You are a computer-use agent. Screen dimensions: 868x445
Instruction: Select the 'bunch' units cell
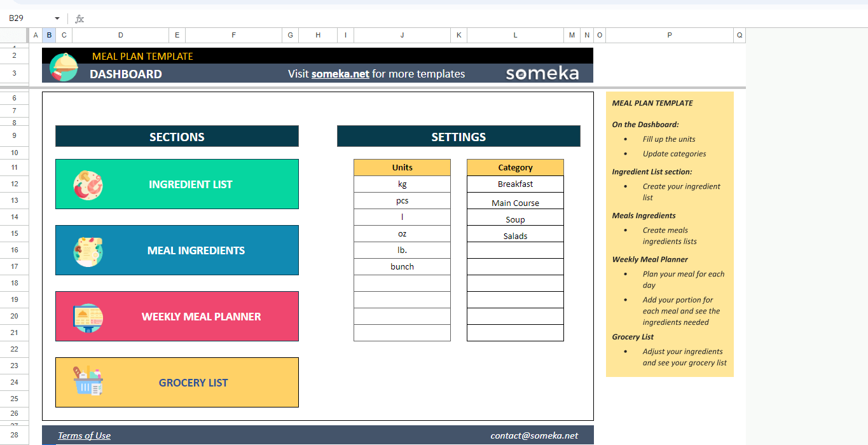coord(402,267)
